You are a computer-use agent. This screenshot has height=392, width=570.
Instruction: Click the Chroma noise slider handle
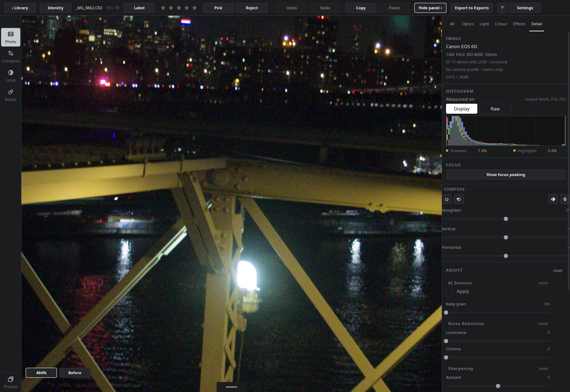pyautogui.click(x=446, y=357)
